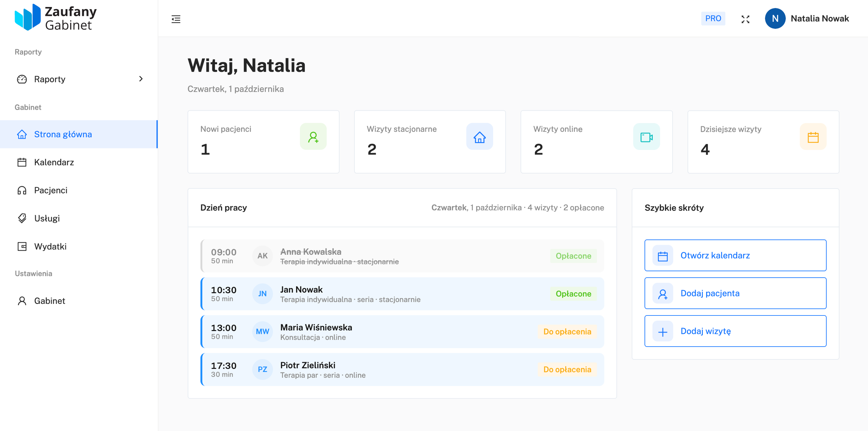Click the new patients green person icon
This screenshot has height=431, width=868.
click(x=313, y=137)
